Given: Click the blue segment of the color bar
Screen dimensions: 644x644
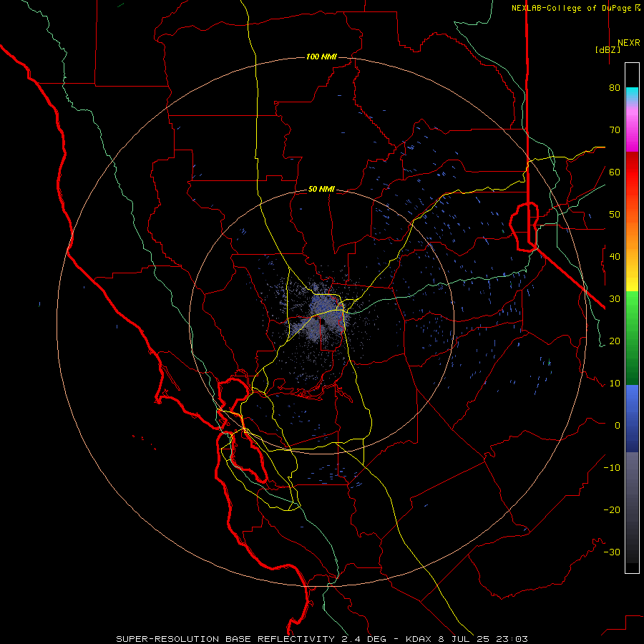Looking at the screenshot, I should [x=632, y=419].
